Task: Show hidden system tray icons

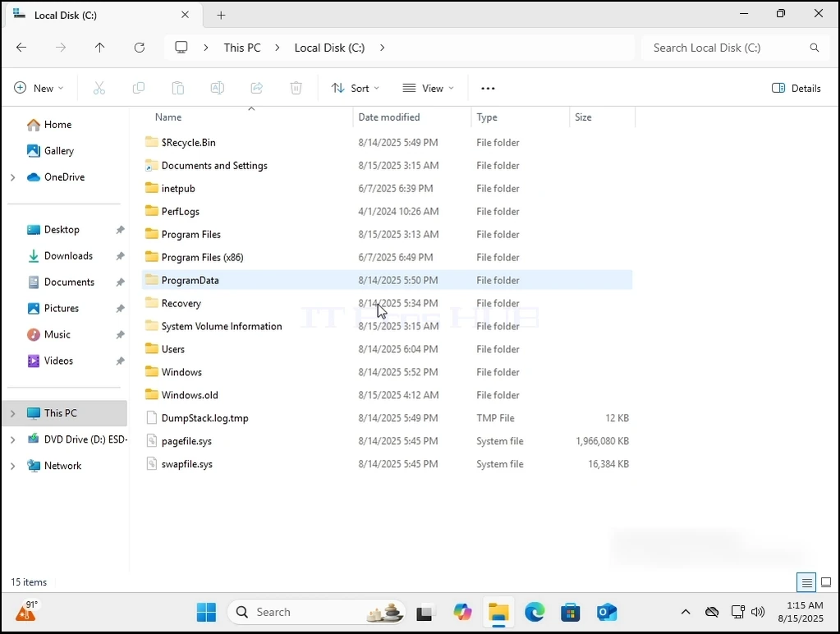Action: tap(686, 612)
